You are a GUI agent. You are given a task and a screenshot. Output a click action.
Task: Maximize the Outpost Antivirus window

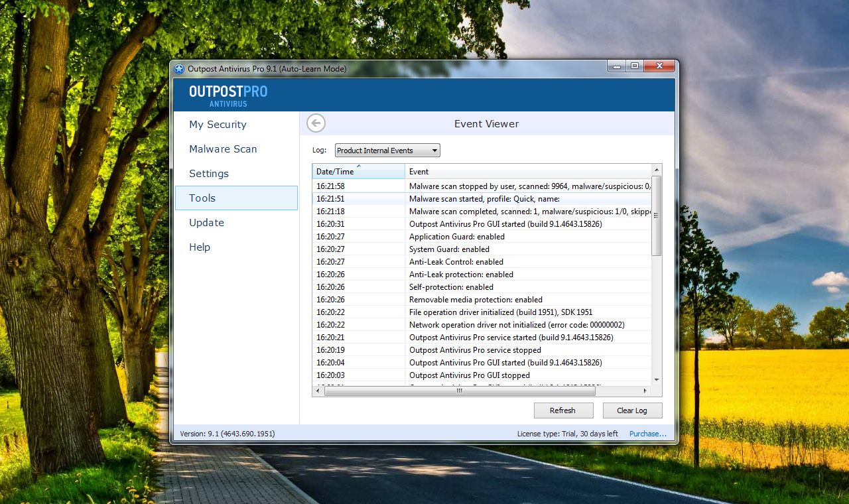pyautogui.click(x=634, y=66)
